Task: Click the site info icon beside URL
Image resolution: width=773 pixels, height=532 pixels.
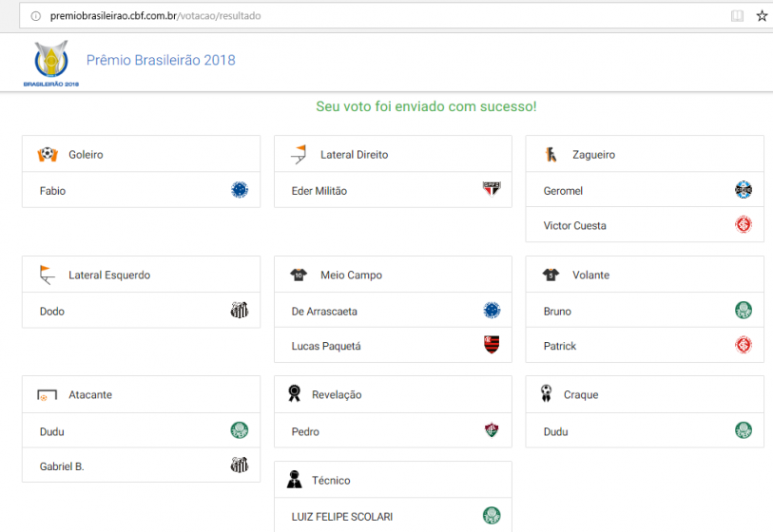Action: pyautogui.click(x=35, y=16)
